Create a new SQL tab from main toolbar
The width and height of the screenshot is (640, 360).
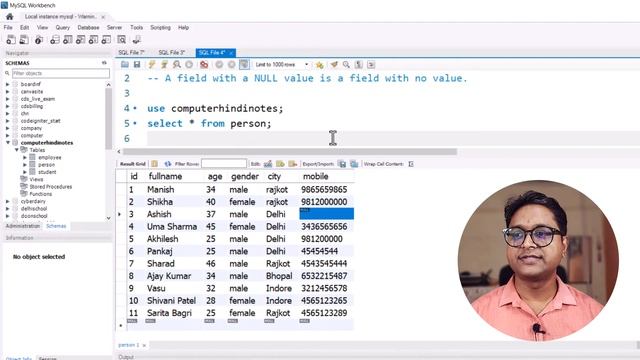tap(11, 40)
